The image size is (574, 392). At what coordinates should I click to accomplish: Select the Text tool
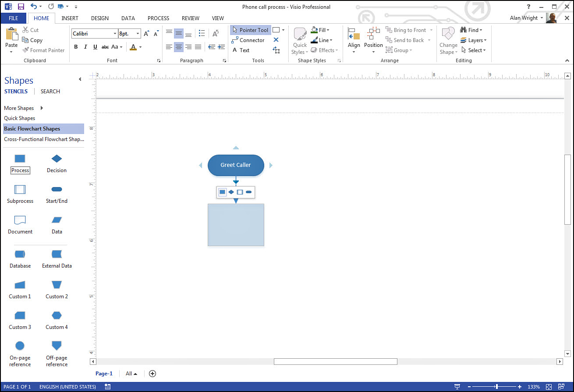(x=241, y=50)
